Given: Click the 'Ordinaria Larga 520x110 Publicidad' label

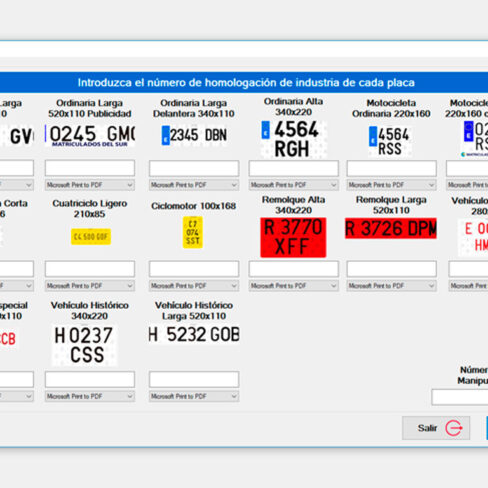Looking at the screenshot, I should (90, 108).
